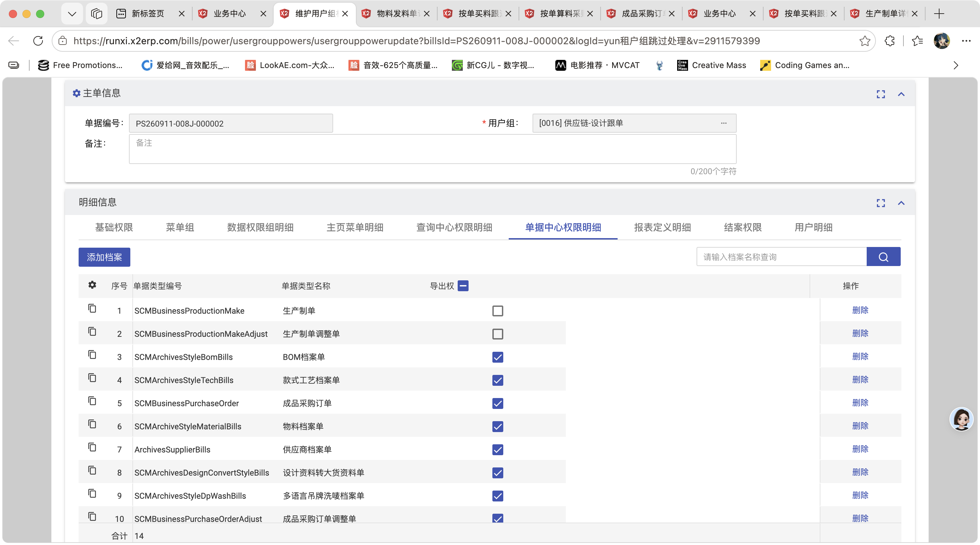This screenshot has height=545, width=980.
Task: Toggle the 导出权 select-all header checkbox
Action: point(463,286)
